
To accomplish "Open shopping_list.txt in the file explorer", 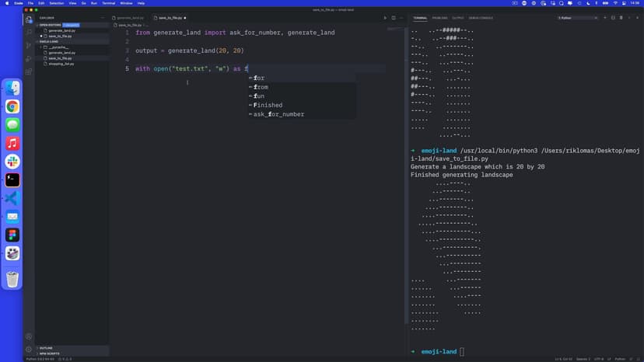I will pyautogui.click(x=61, y=64).
